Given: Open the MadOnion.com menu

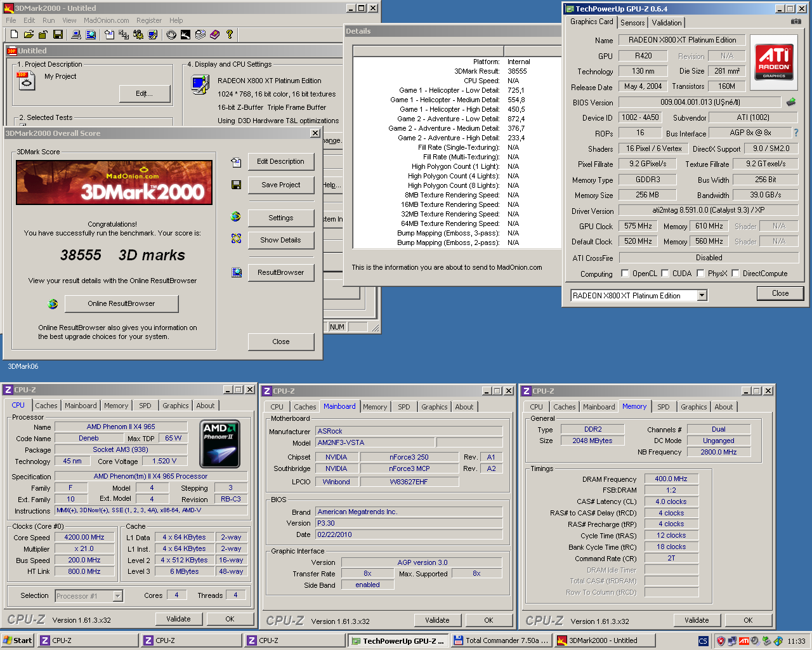Looking at the screenshot, I should [x=107, y=20].
